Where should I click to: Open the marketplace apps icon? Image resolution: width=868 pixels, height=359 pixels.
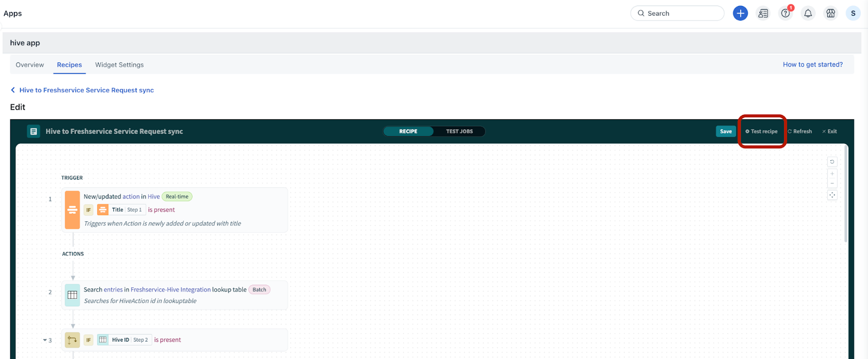click(831, 13)
